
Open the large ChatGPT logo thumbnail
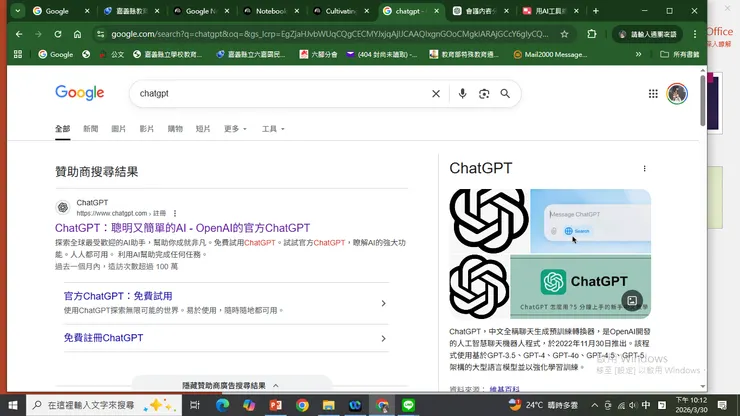point(489,221)
